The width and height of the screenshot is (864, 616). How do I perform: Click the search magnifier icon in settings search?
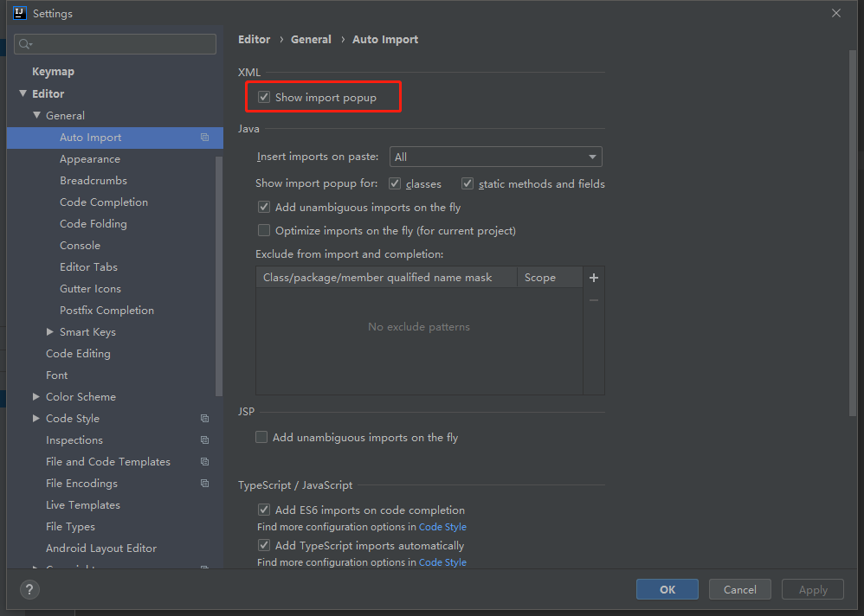[x=25, y=44]
